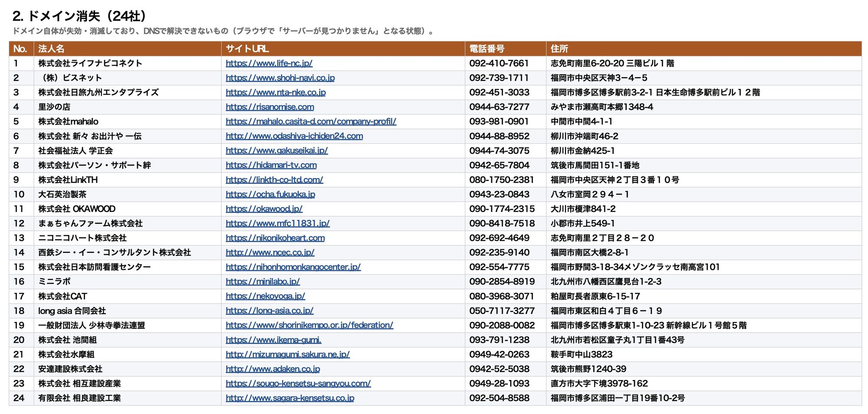Click the hidamari-tv.com link
This screenshot has width=868, height=414.
271,166
